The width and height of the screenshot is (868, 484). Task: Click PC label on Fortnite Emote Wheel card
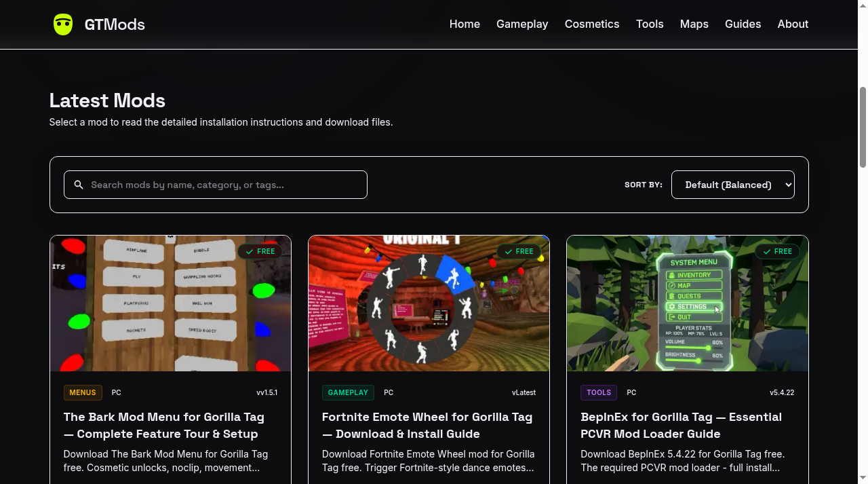point(389,392)
